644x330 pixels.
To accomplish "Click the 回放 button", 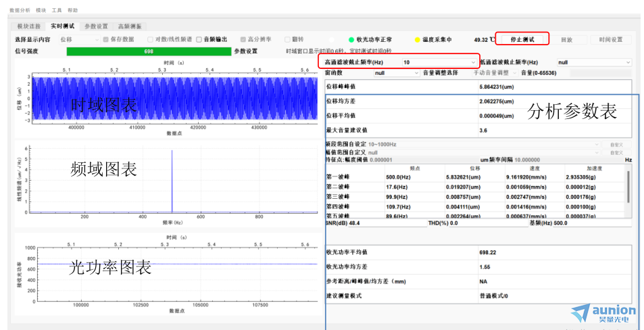I will pos(567,39).
